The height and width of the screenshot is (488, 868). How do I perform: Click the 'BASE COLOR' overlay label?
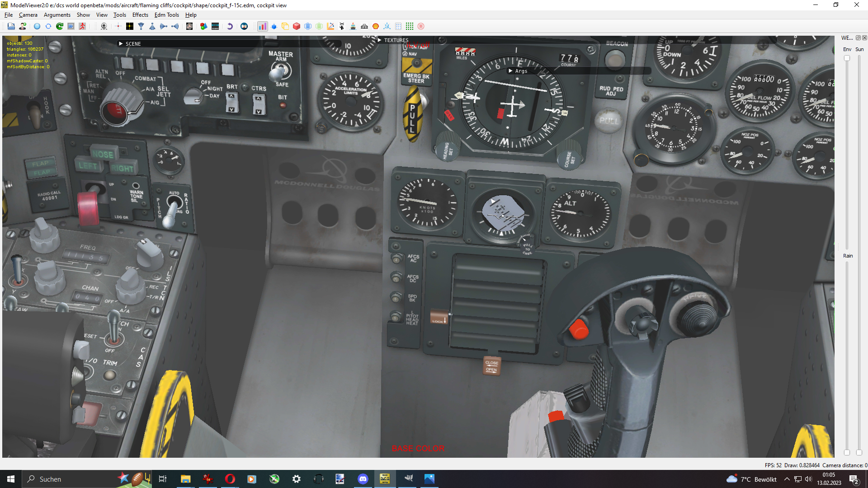(418, 448)
